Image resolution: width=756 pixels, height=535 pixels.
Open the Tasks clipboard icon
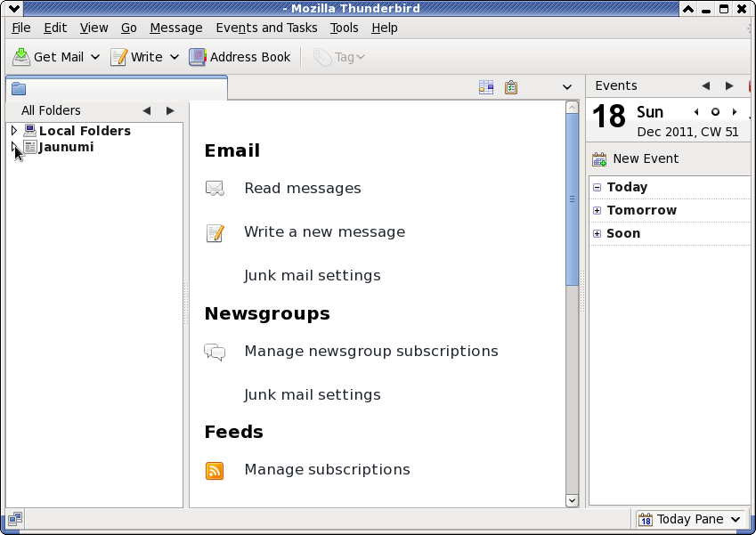click(x=511, y=87)
